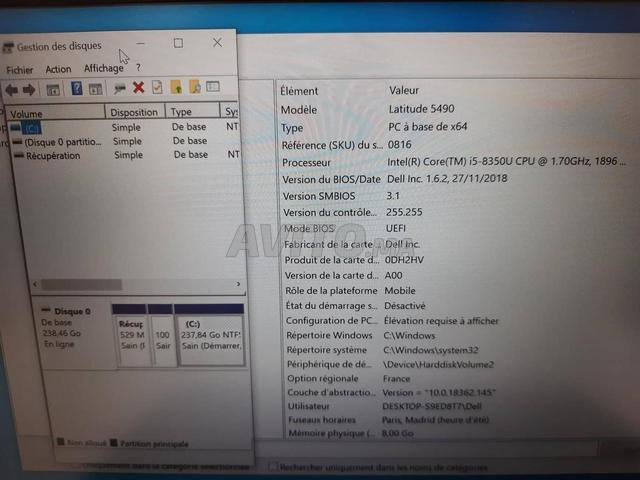Click the volume list scrollbar left arrow

click(35, 284)
